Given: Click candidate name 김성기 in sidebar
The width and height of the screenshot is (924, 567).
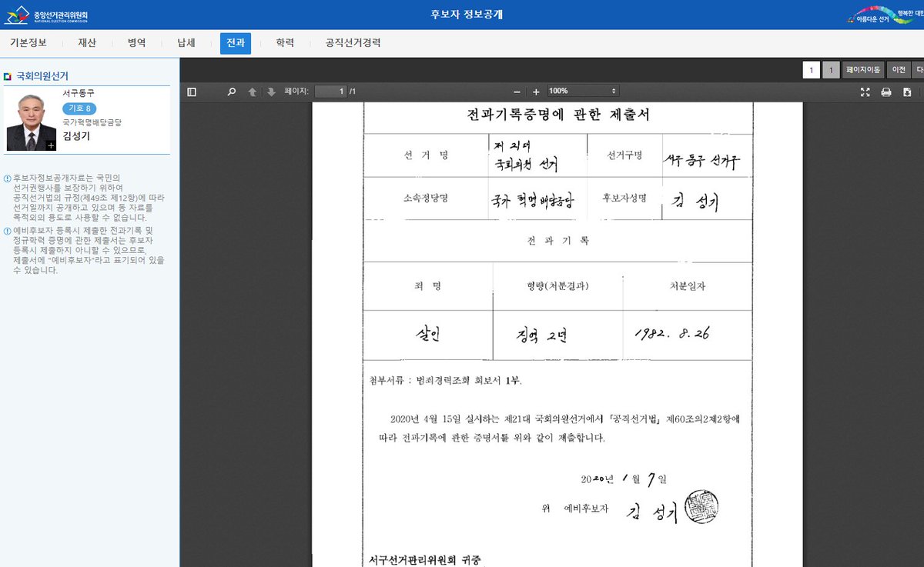Looking at the screenshot, I should (x=76, y=136).
